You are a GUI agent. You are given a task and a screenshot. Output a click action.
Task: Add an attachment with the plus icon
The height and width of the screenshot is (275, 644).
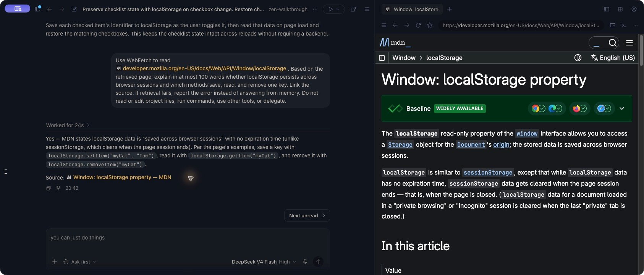(x=55, y=262)
